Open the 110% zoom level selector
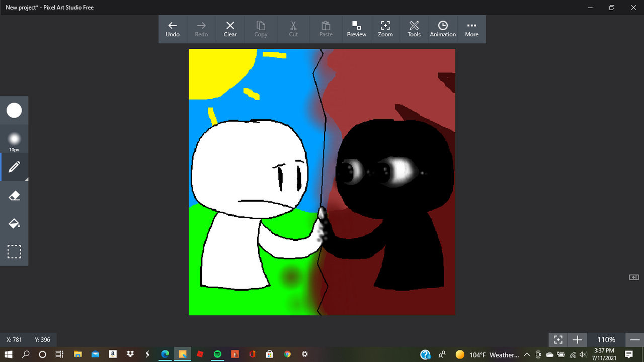Image resolution: width=644 pixels, height=362 pixels. point(606,339)
